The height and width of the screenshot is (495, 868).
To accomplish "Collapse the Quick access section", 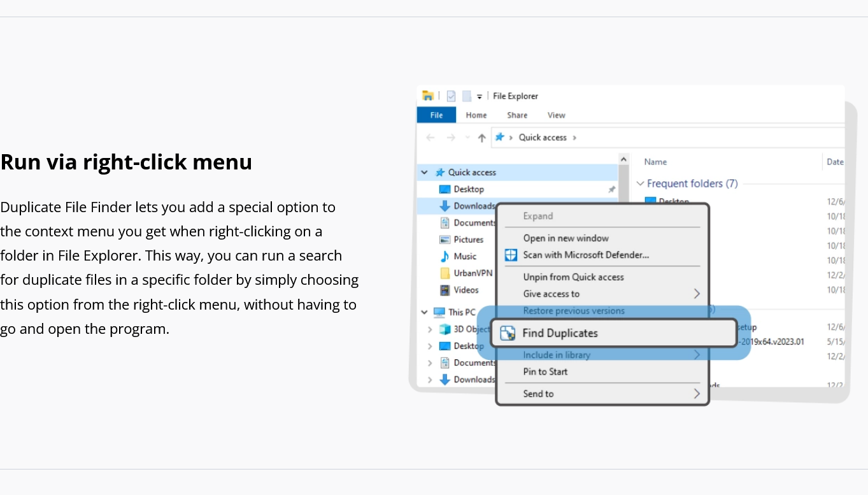I will coord(424,172).
